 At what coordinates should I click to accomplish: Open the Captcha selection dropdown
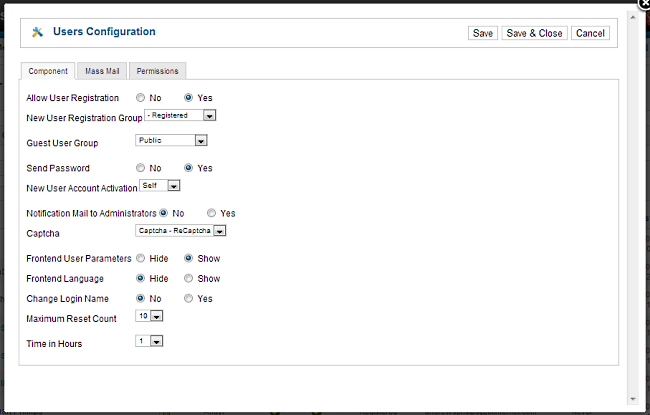pyautogui.click(x=181, y=231)
